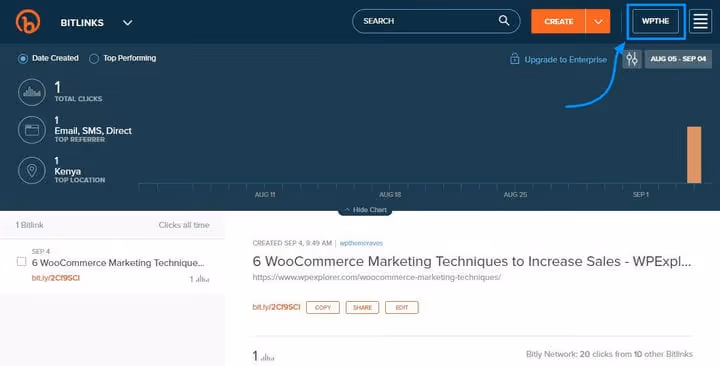Click the COPY button
720x366 pixels.
[323, 307]
